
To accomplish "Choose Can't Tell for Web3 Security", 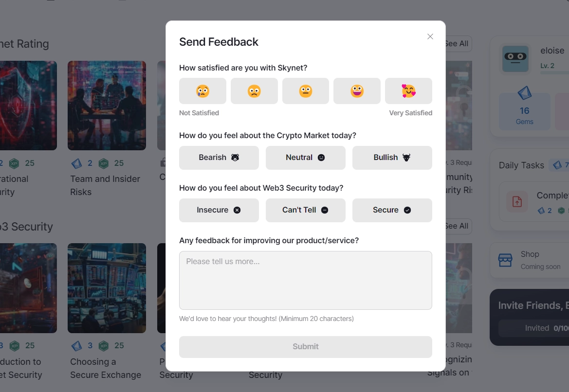I will [306, 210].
